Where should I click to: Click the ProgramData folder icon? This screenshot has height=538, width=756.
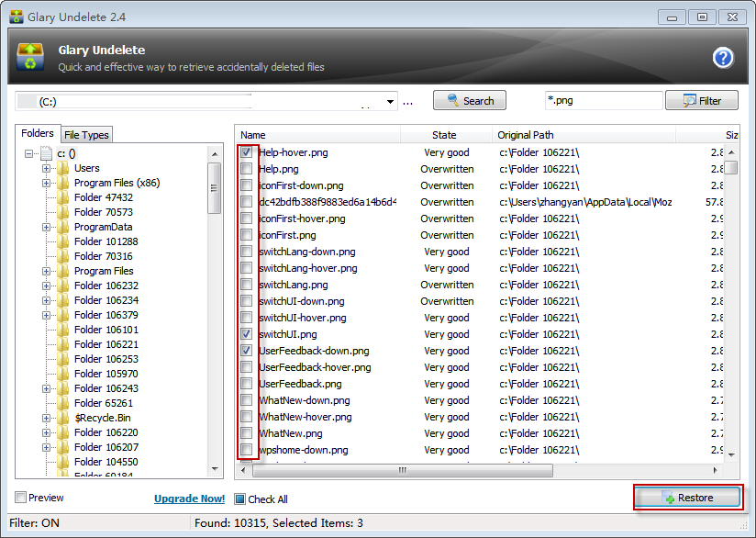pos(63,227)
